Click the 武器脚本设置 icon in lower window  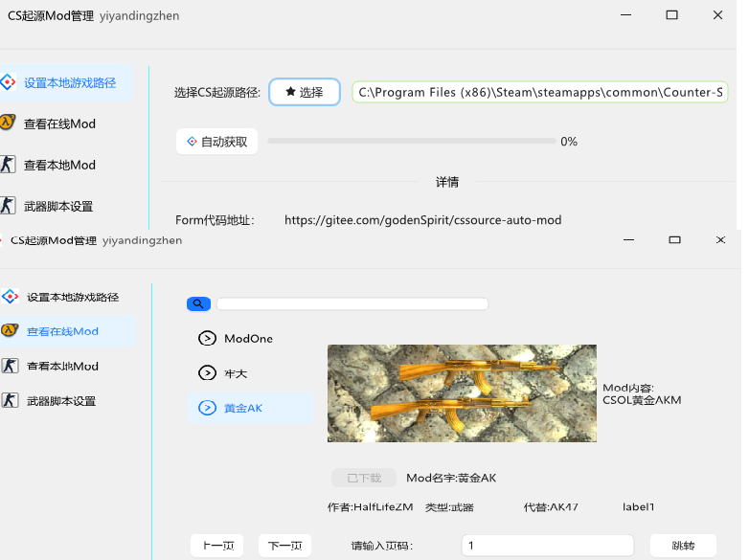coord(11,401)
